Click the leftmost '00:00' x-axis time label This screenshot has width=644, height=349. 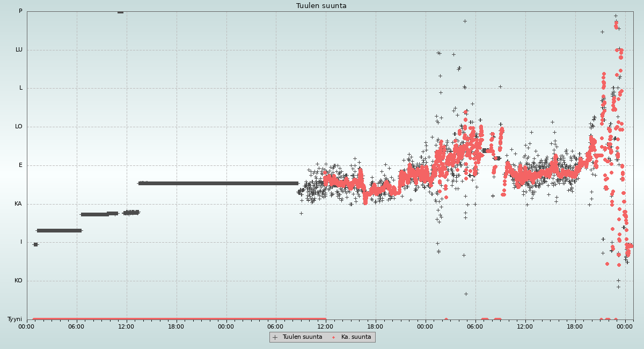tap(27, 326)
